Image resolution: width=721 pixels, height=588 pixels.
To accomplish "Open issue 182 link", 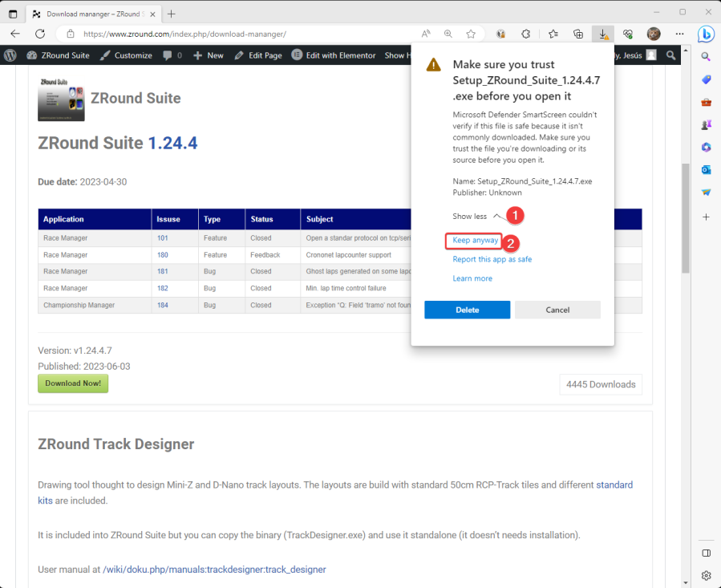I will [x=162, y=288].
